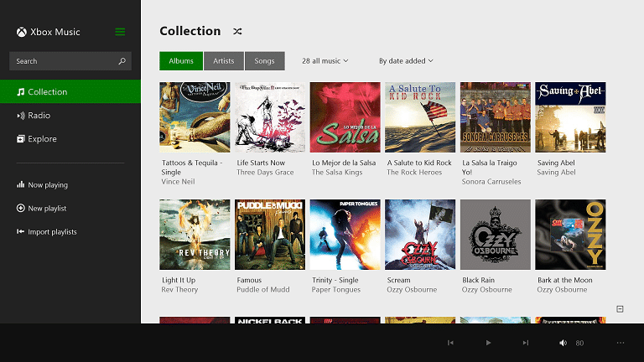Click the 'Collection' page heading
644x362 pixels.
coord(190,31)
